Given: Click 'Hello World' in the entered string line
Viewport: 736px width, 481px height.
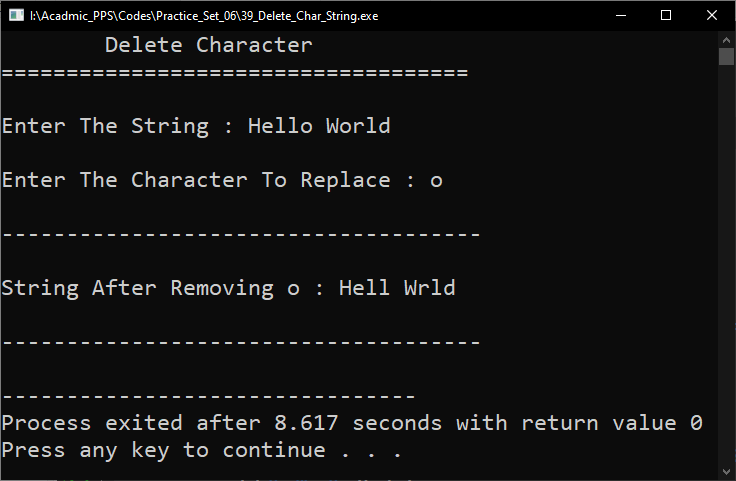Looking at the screenshot, I should click(x=319, y=126).
